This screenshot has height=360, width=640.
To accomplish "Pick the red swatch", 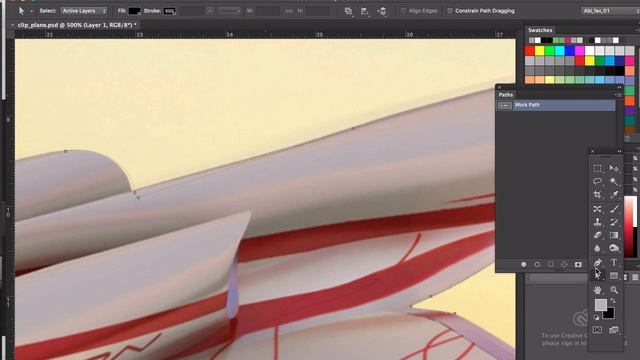I will pos(529,51).
